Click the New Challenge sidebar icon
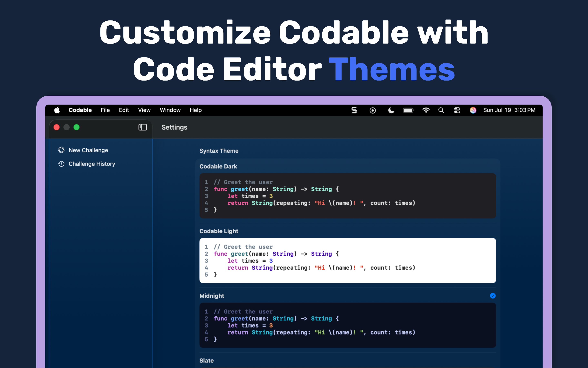 61,150
